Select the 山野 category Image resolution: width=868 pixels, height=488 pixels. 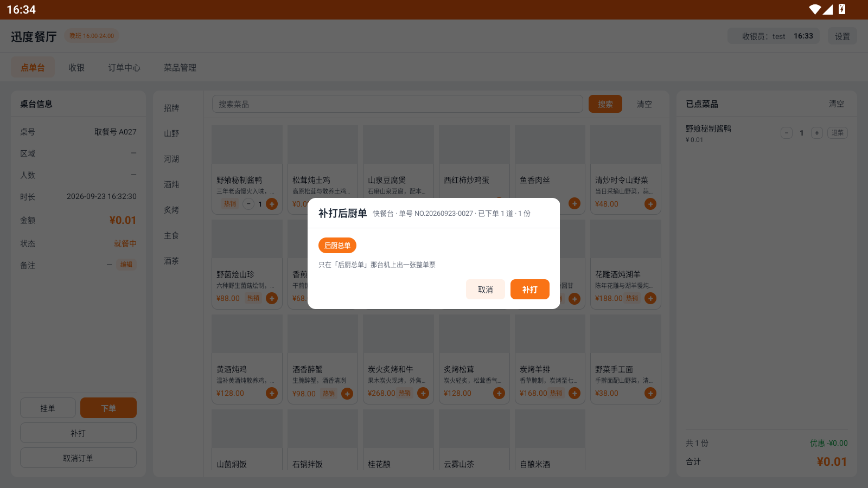coord(171,133)
